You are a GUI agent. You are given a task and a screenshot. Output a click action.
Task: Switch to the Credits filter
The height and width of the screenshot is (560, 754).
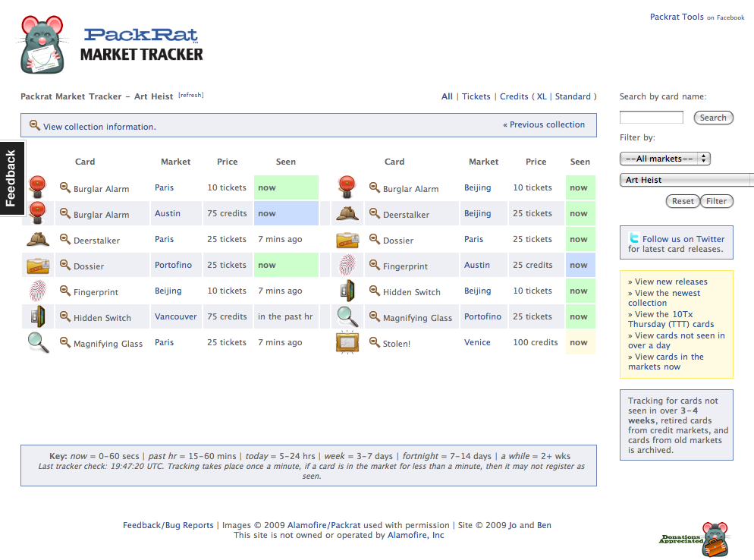[514, 96]
